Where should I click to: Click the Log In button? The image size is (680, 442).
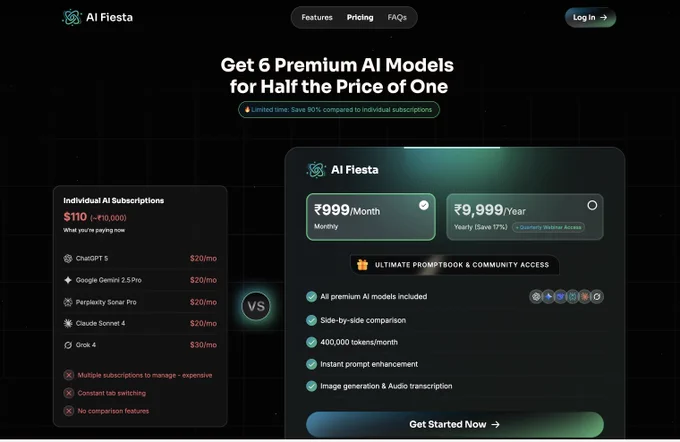point(590,17)
